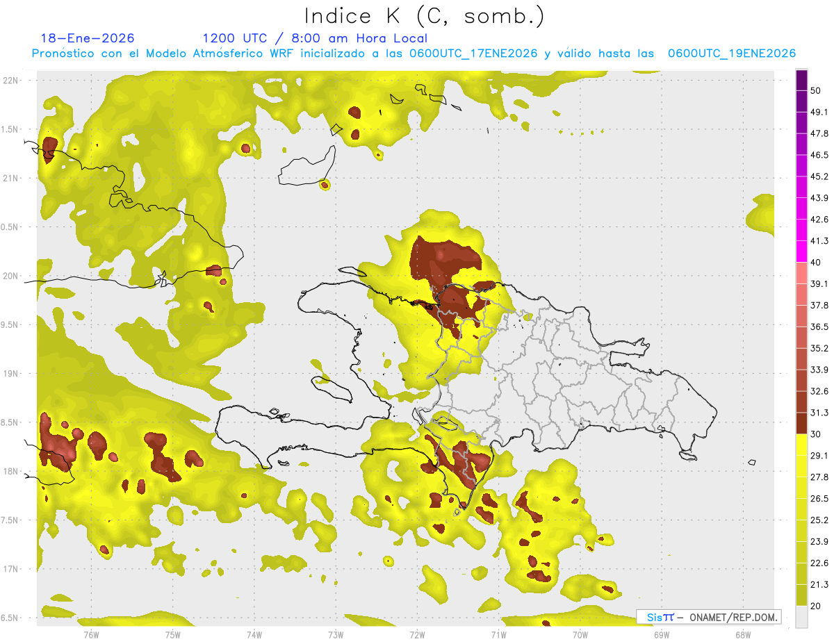Click the "74W" longitude label
Image resolution: width=834 pixels, height=644 pixels.
pos(254,634)
